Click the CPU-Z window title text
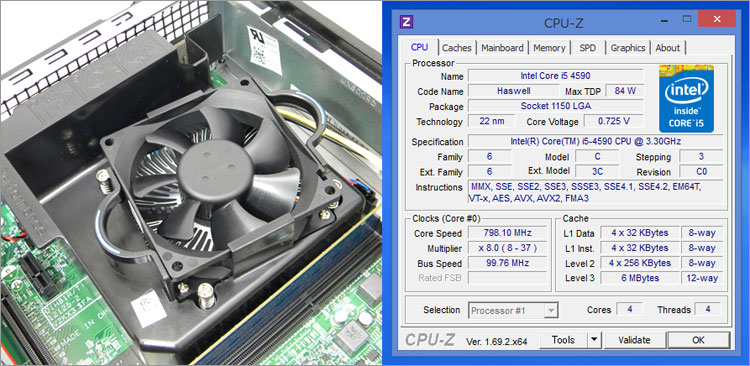The height and width of the screenshot is (366, 750). [x=563, y=22]
